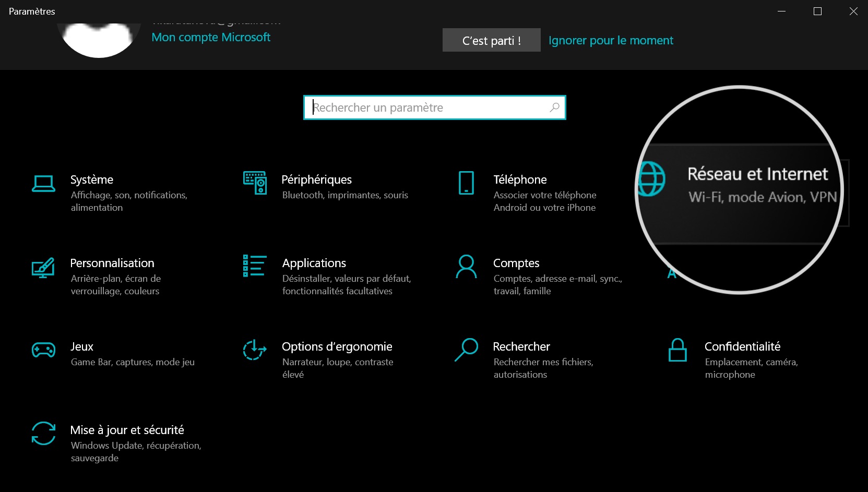Click the Confidentialité padlock icon
868x492 pixels.
coord(677,350)
